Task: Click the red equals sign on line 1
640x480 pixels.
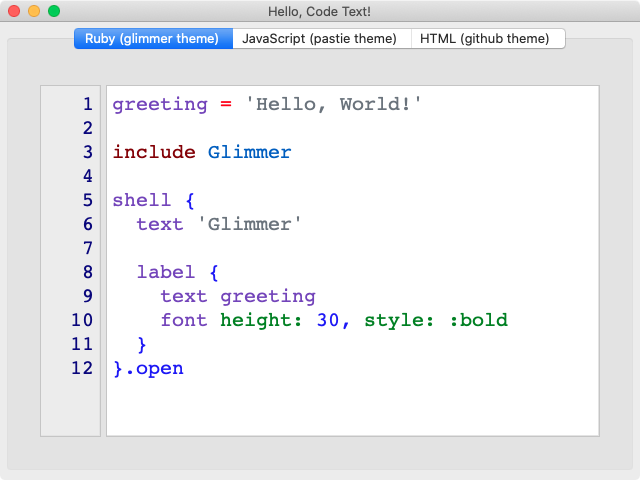Action: 226,104
